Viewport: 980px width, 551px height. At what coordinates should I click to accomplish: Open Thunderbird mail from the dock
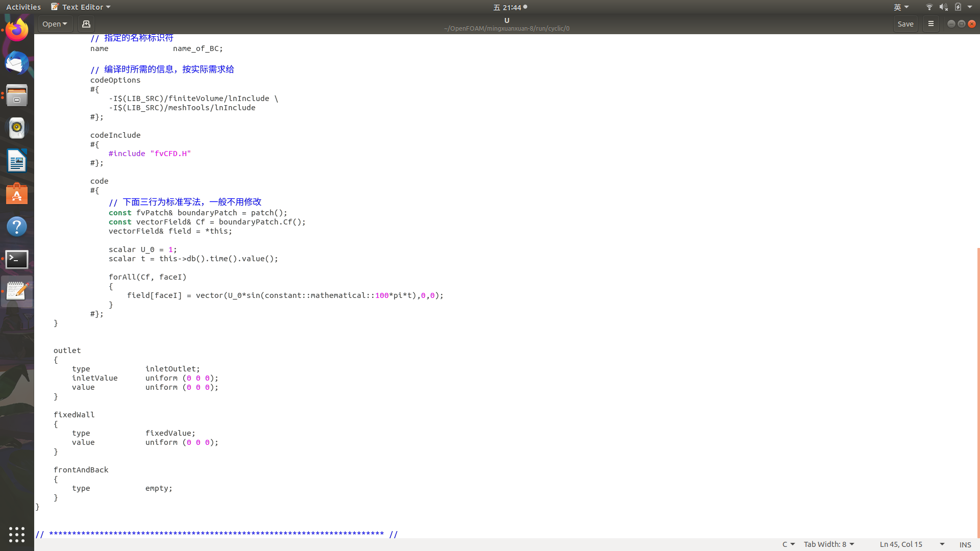tap(17, 63)
